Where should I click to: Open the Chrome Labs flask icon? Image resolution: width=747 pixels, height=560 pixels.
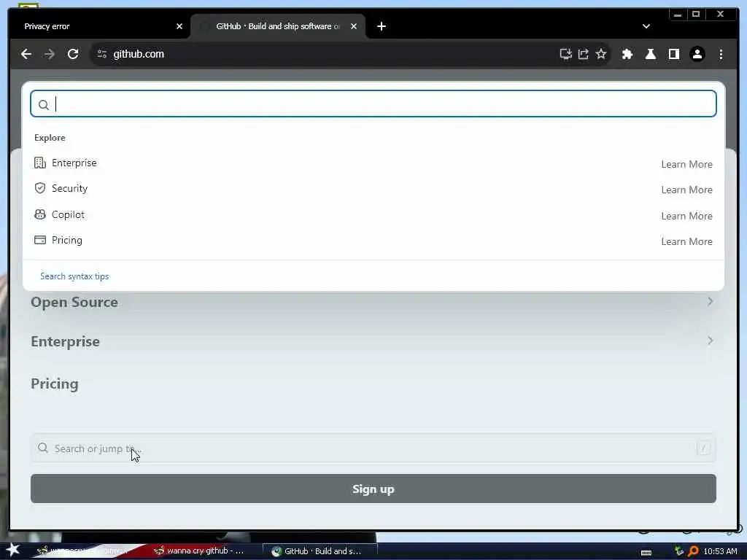tap(650, 54)
